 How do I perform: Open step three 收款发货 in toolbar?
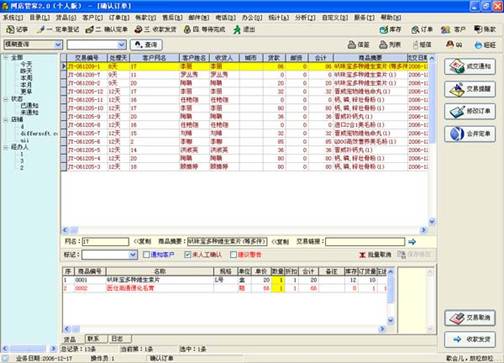155,30
